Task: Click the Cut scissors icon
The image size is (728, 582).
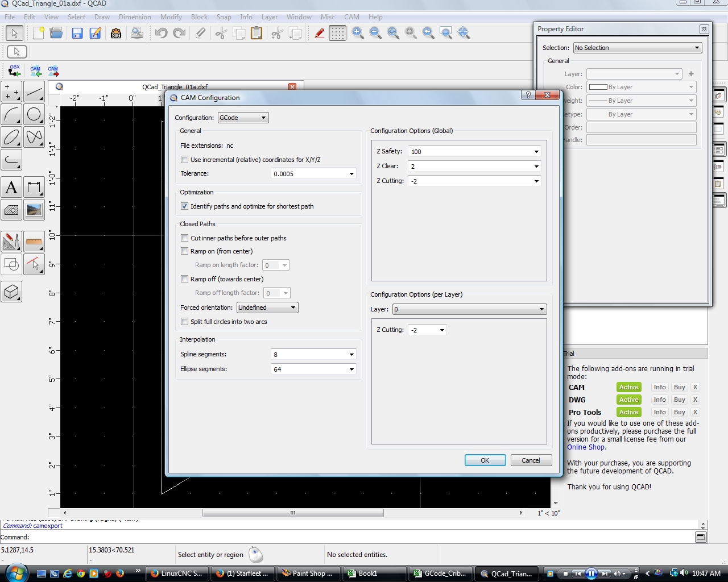Action: pos(221,33)
